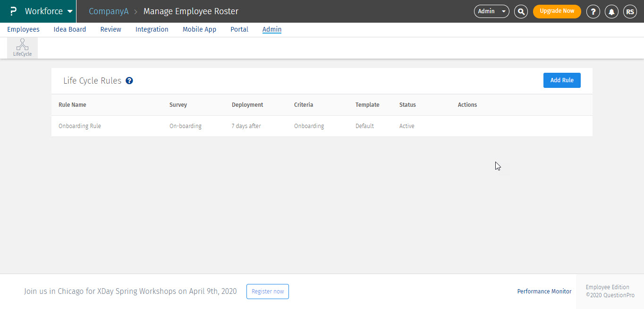Open the notifications bell icon
The width and height of the screenshot is (644, 309).
click(x=611, y=11)
